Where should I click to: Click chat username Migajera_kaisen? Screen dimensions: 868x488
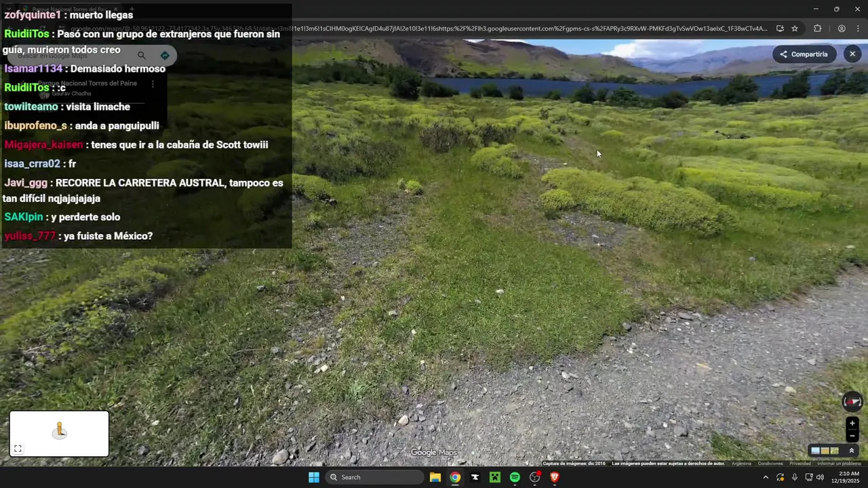[x=43, y=144]
